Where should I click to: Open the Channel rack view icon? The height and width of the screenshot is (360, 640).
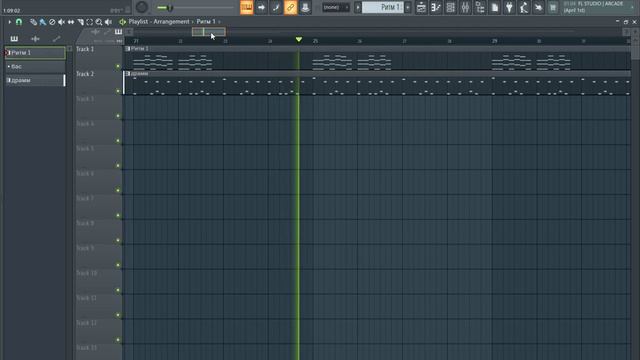tap(451, 7)
